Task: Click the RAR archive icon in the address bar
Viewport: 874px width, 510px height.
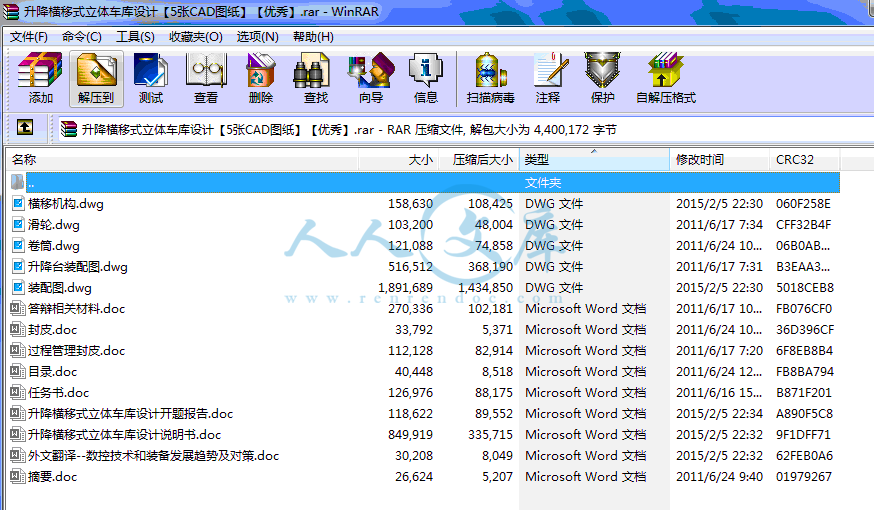Action: [x=69, y=129]
